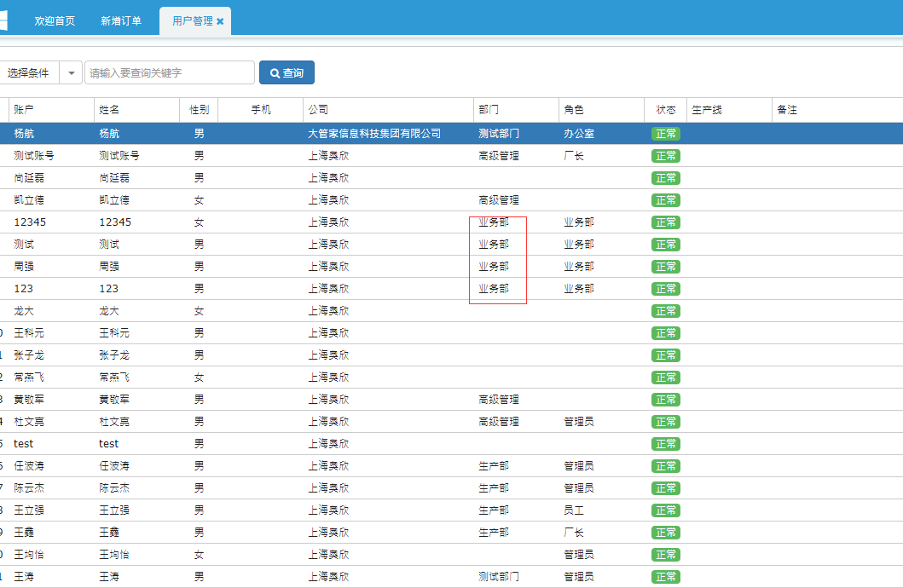Viewport: 903px width, 588px height.
Task: Click 测试部门 department in 王涛 row
Action: (x=499, y=576)
